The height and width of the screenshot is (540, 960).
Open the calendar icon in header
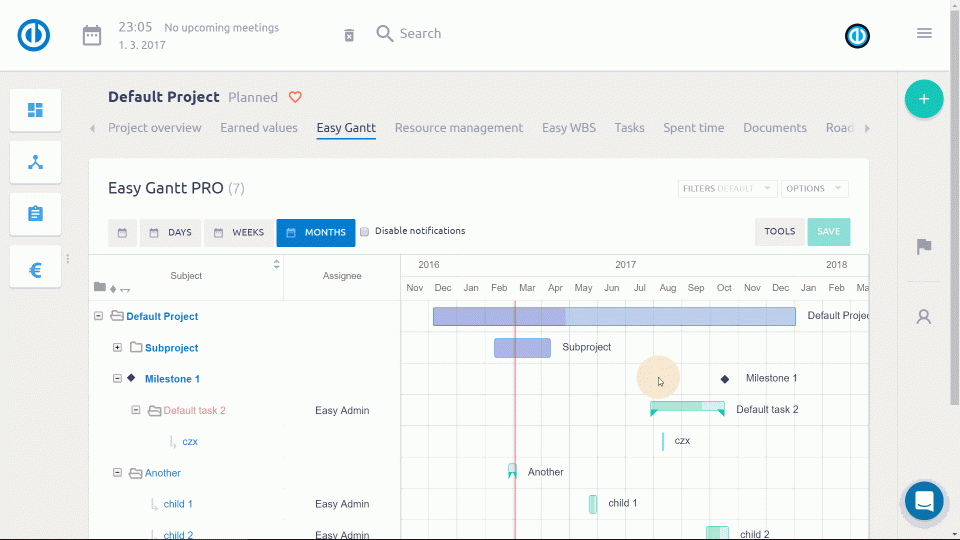click(x=92, y=35)
